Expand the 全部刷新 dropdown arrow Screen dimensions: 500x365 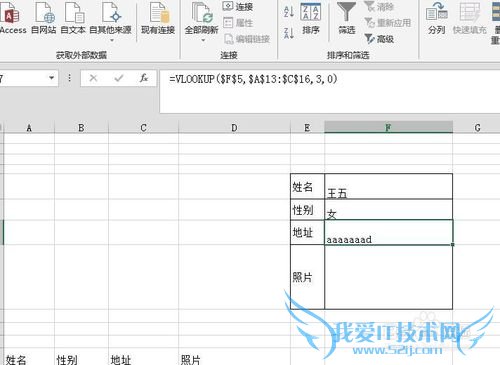pyautogui.click(x=203, y=40)
